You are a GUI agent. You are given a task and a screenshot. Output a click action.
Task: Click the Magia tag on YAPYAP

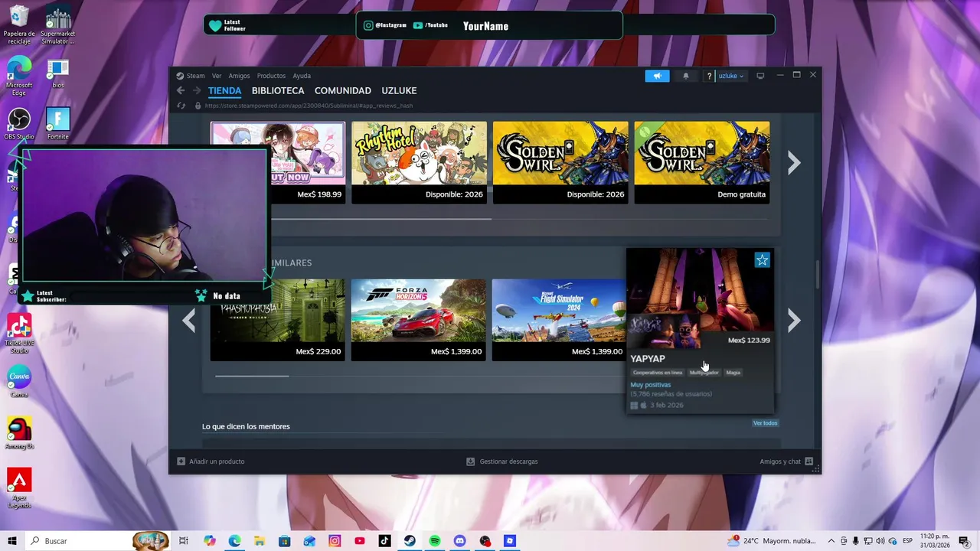click(x=733, y=373)
